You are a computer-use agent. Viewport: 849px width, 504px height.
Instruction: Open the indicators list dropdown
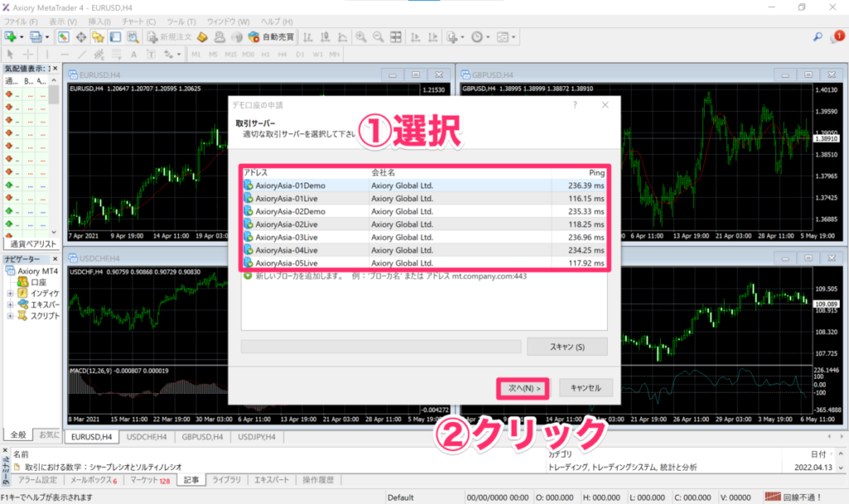455,36
